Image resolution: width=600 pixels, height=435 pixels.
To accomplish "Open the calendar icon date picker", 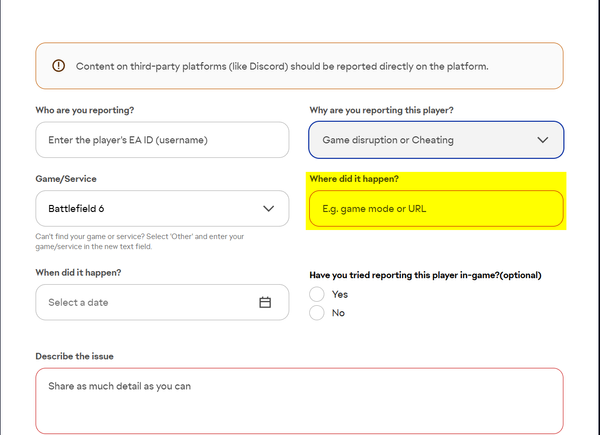I will [265, 302].
